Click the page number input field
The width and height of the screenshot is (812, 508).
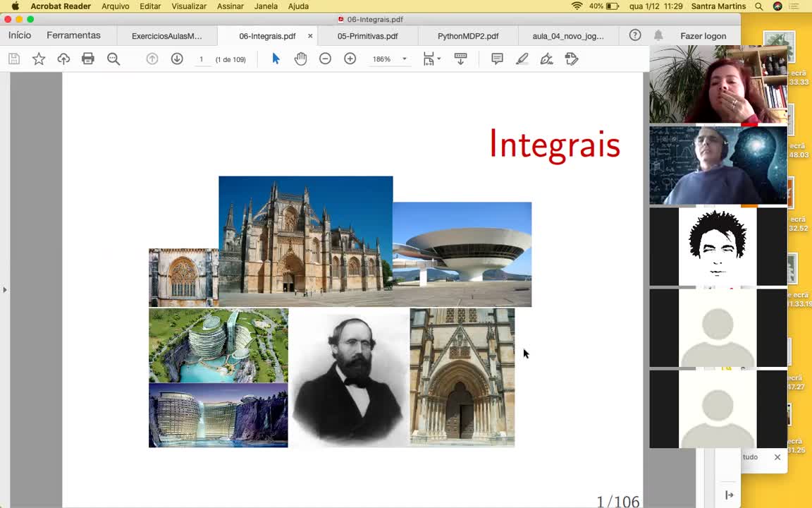point(201,59)
